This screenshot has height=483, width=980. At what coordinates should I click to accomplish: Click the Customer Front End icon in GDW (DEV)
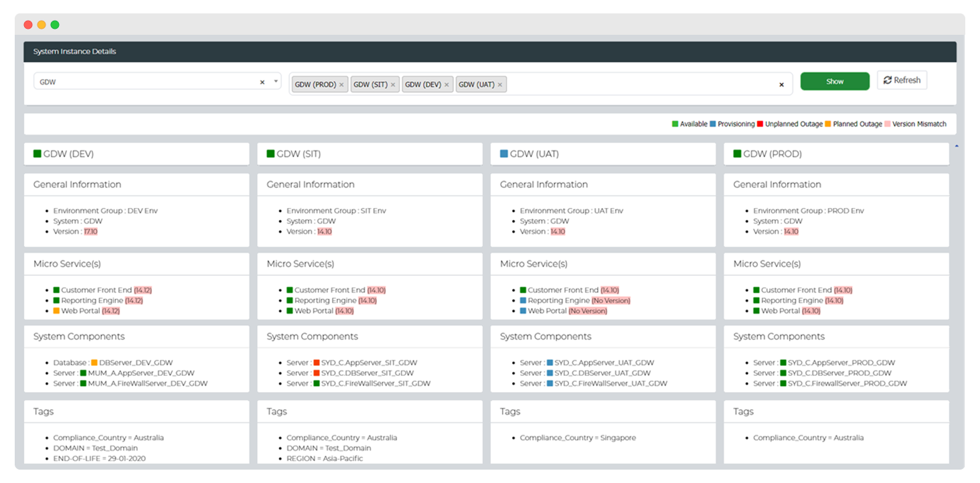[57, 290]
